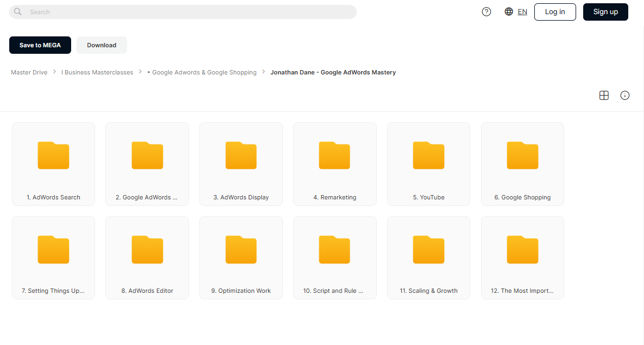This screenshot has width=644, height=345.
Task: Select the '6. Google Shopping' label
Action: tap(522, 197)
